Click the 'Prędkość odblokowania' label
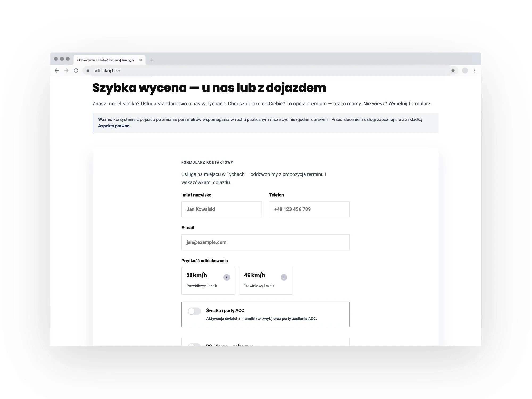Screen dimensions: 532x399 coord(205,261)
